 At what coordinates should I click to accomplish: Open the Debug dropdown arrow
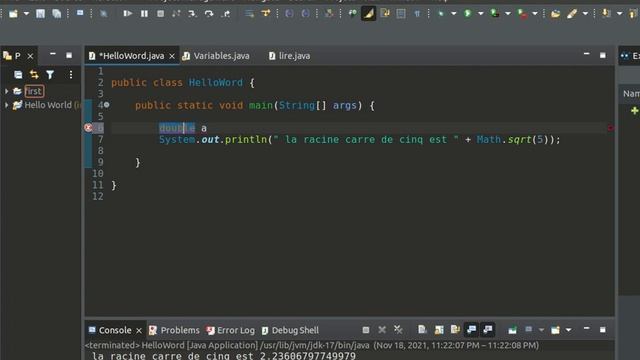coord(453,14)
